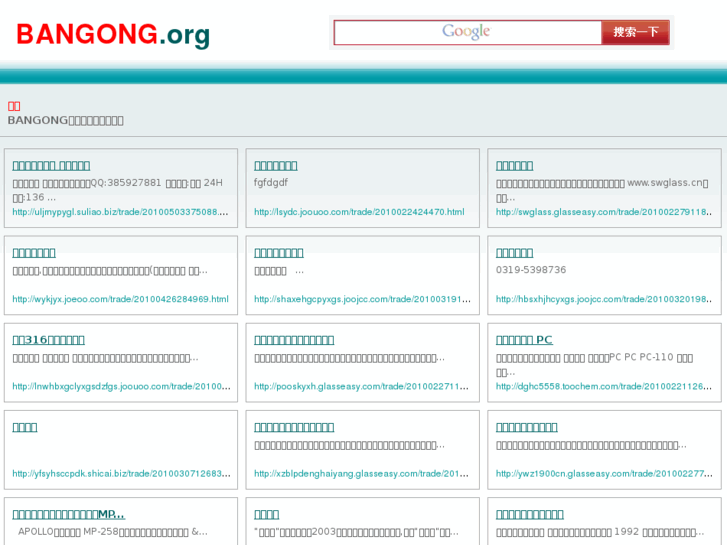Click title above fgfdgdf description
Screen dimensions: 727x545
tap(275, 166)
